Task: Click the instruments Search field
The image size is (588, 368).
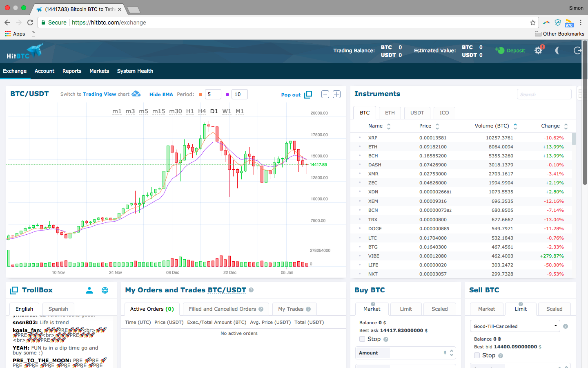Action: coord(544,94)
